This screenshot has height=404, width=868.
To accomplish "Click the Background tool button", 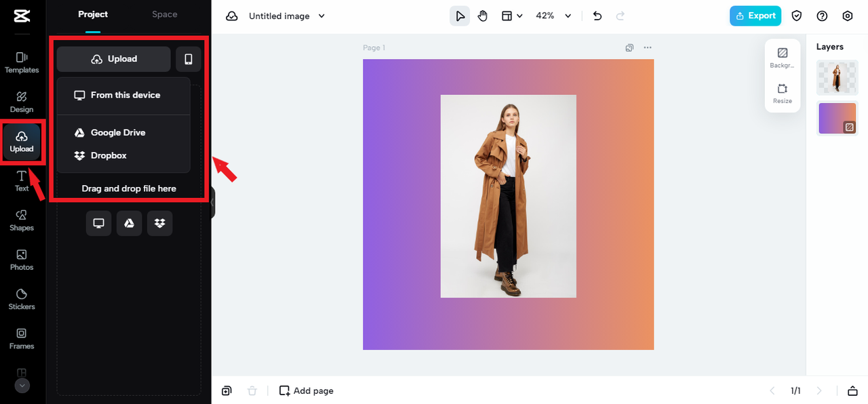I will click(x=782, y=58).
